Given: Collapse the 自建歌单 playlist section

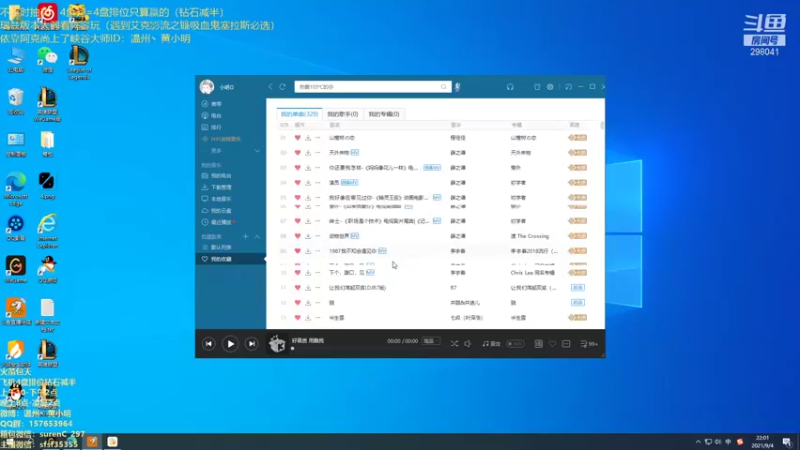Looking at the screenshot, I should pyautogui.click(x=257, y=237).
